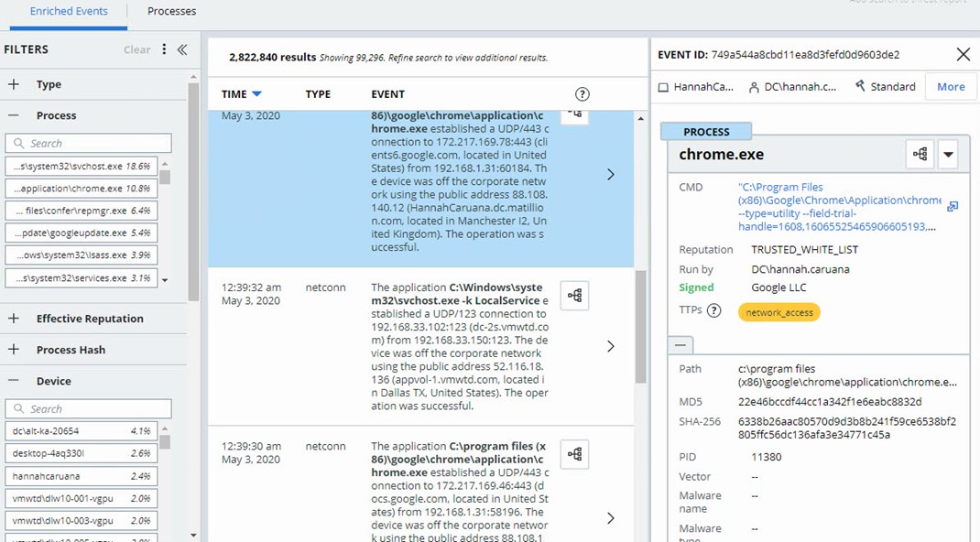Click the Standard policy icon

tap(861, 85)
